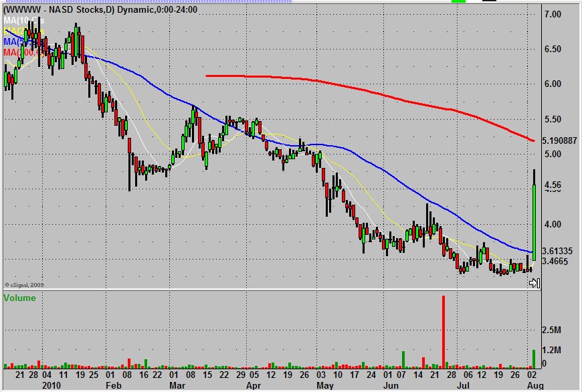The width and height of the screenshot is (582, 392).
Task: Select the tall green breakout candle in August
Action: (534, 223)
